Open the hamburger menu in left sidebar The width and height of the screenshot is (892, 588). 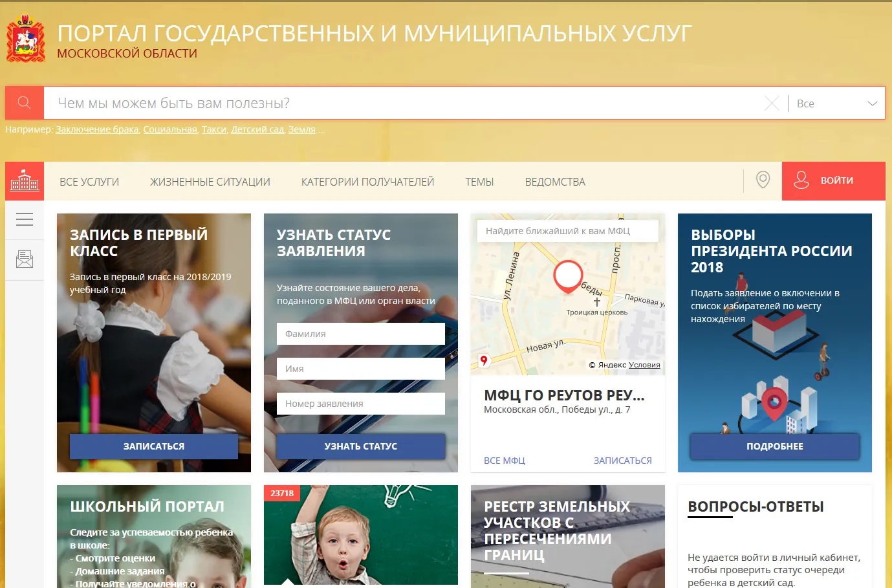(x=25, y=220)
